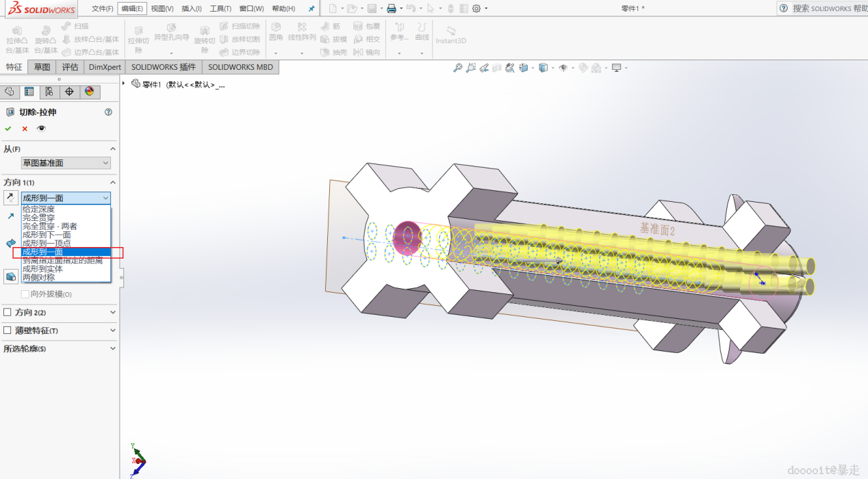This screenshot has width=868, height=479.
Task: Open the PropertyManager tab icon
Action: pos(29,92)
